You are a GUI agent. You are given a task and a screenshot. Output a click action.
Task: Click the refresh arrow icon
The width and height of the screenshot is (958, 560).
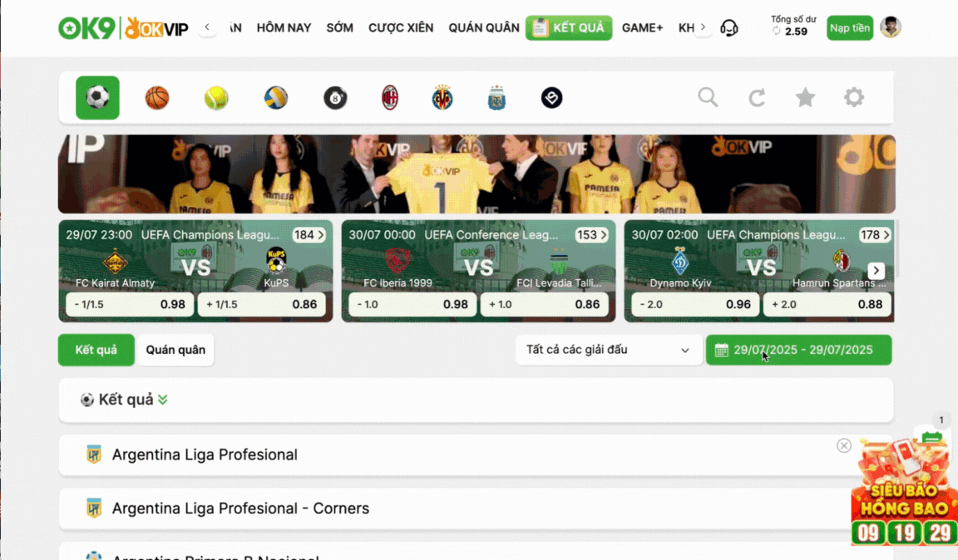click(757, 97)
